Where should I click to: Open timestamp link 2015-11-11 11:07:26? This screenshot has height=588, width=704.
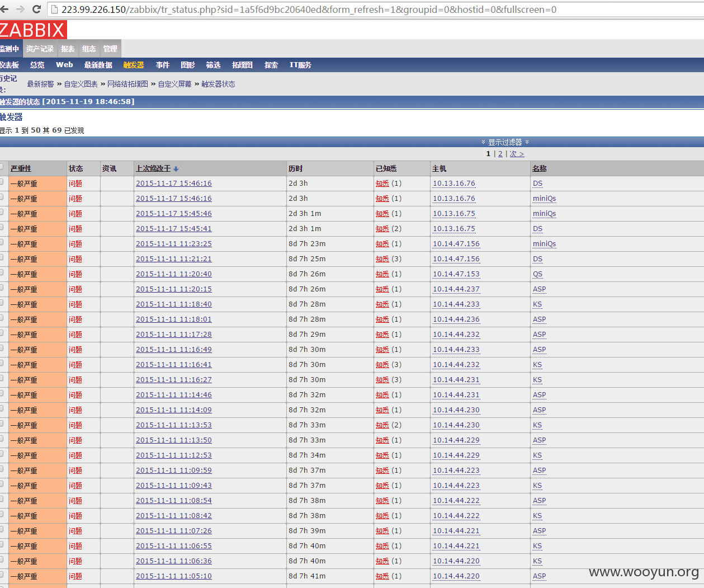(174, 531)
